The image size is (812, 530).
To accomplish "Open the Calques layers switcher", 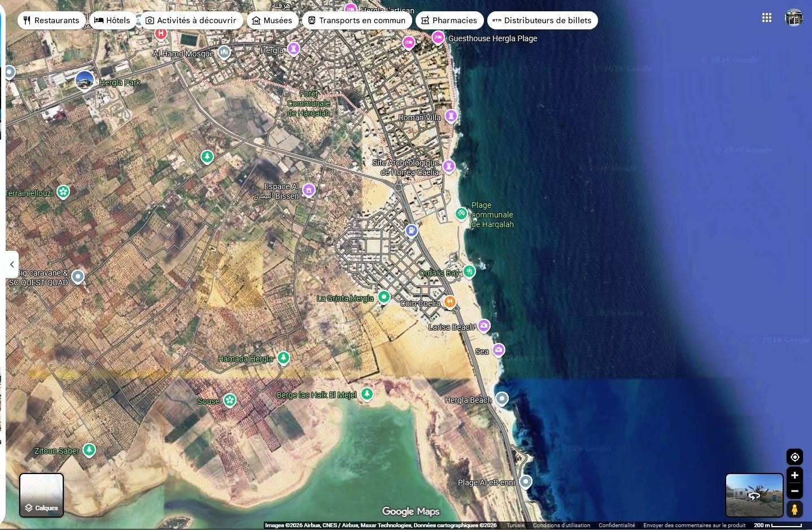I will point(42,495).
